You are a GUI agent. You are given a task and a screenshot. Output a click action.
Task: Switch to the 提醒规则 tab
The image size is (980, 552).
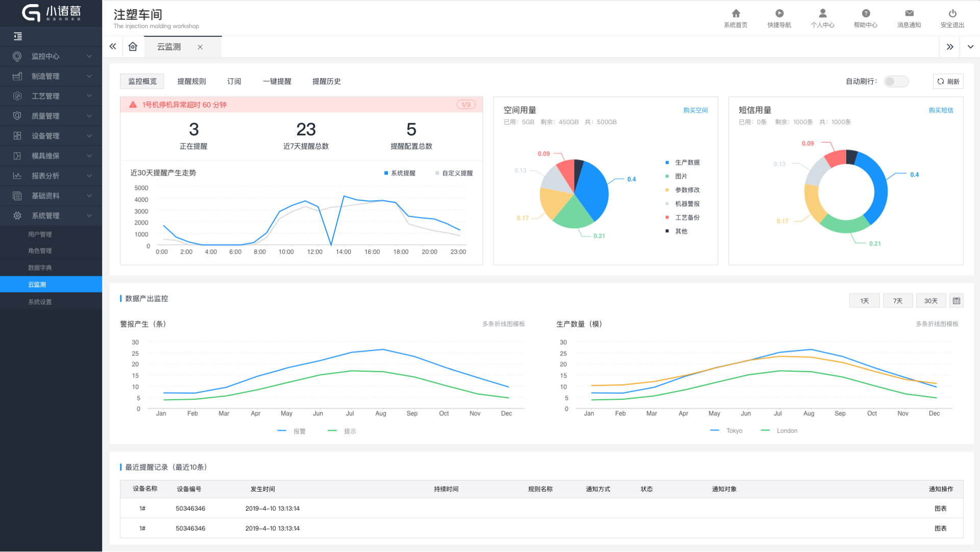[x=191, y=81]
